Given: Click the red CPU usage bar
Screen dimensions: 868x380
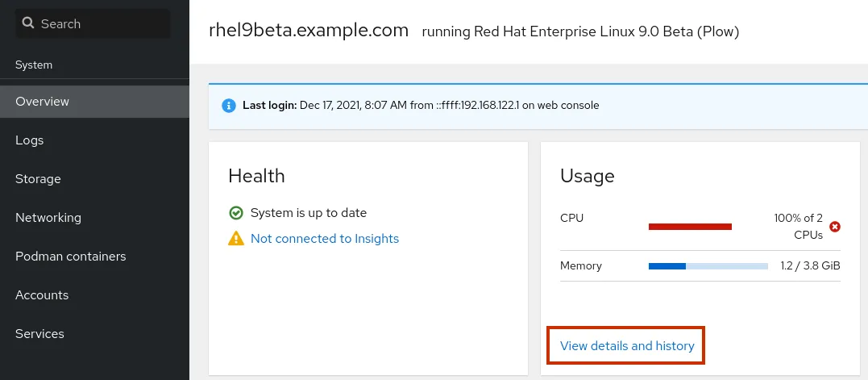Looking at the screenshot, I should [691, 227].
